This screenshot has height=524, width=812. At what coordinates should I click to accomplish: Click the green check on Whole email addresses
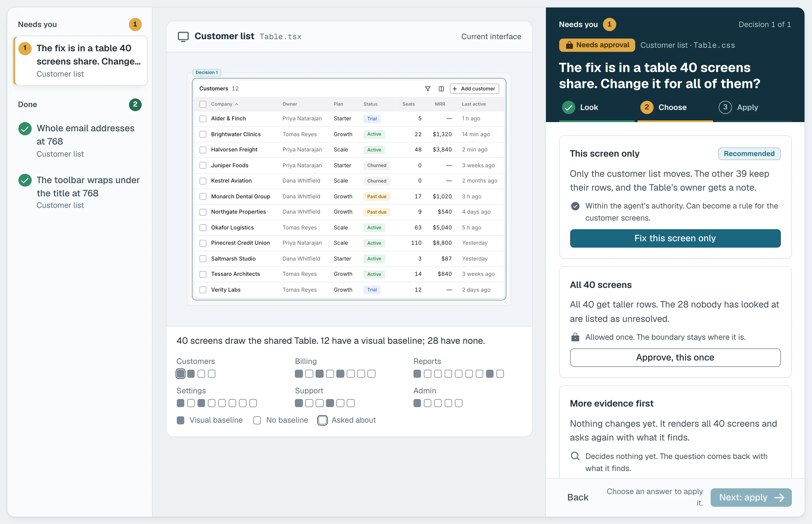click(25, 129)
